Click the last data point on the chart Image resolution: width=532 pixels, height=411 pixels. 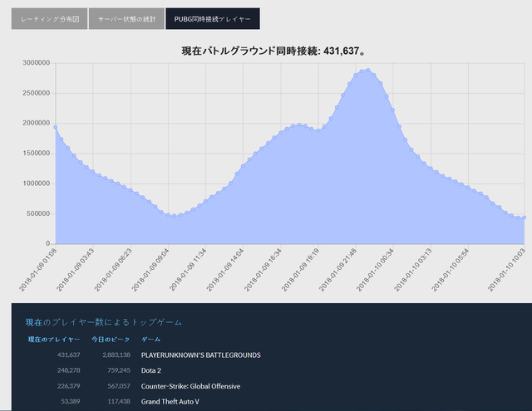click(x=525, y=218)
